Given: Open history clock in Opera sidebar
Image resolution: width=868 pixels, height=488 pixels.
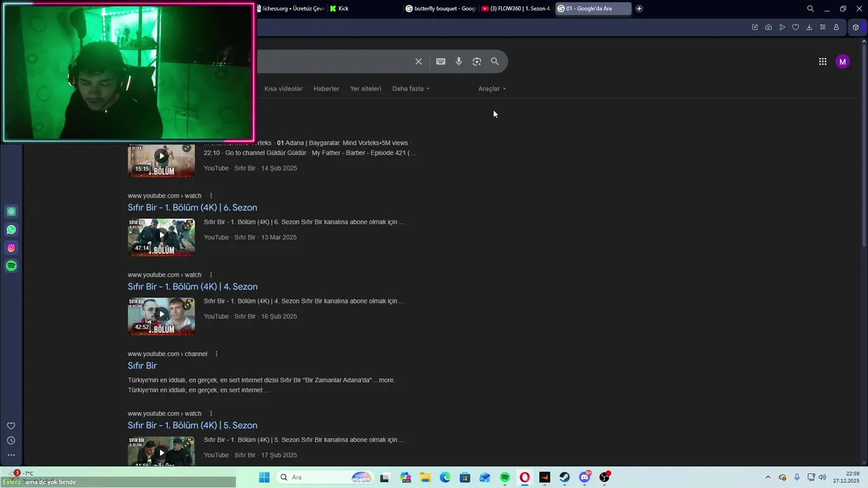Looking at the screenshot, I should pyautogui.click(x=11, y=441).
